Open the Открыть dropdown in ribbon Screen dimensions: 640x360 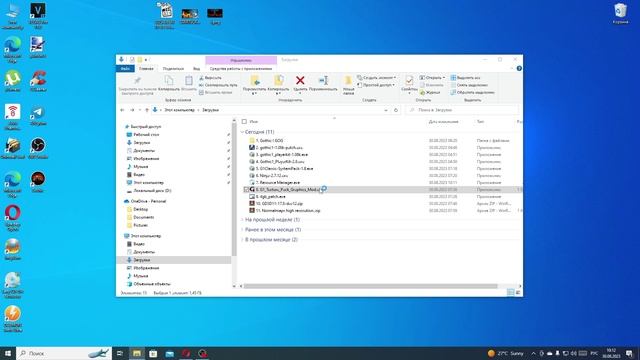[432, 78]
